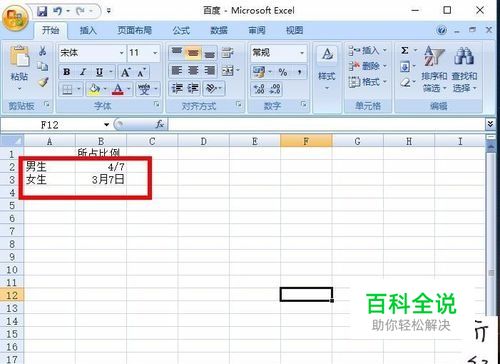
Task: Save the workbook from Quick Access toolbar
Action: [x=42, y=12]
